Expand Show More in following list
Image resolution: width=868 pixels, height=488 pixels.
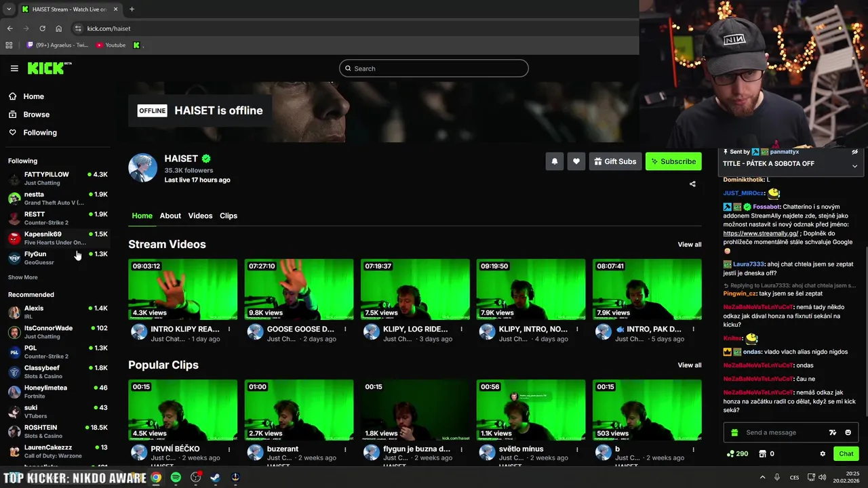click(x=23, y=277)
